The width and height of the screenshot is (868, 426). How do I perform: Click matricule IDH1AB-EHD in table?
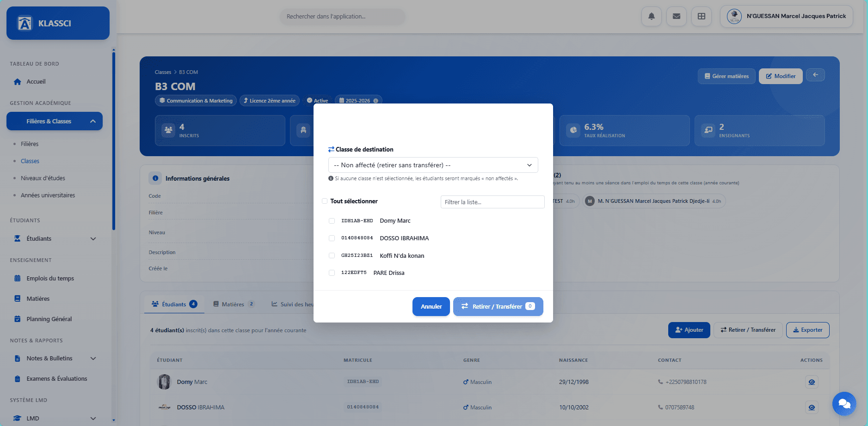coord(363,382)
